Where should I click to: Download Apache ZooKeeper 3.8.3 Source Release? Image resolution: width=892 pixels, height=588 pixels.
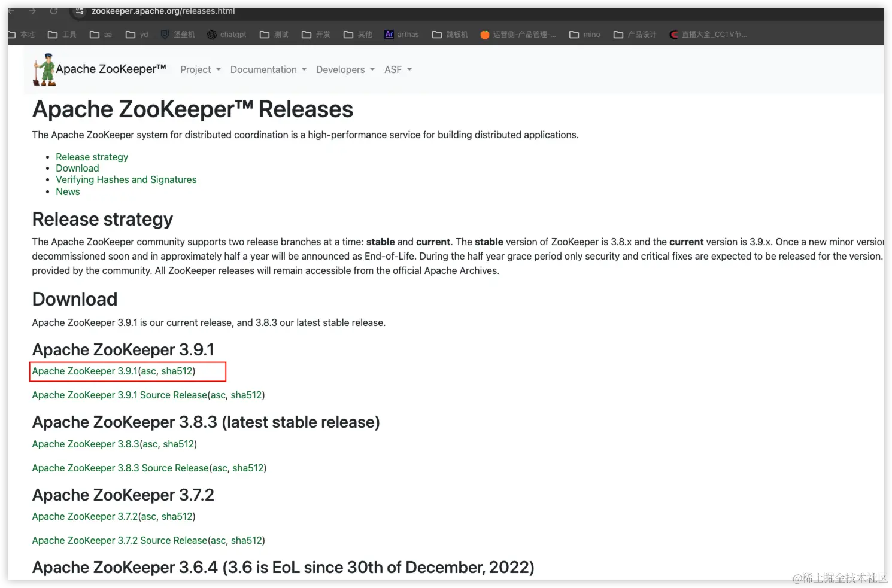(120, 468)
